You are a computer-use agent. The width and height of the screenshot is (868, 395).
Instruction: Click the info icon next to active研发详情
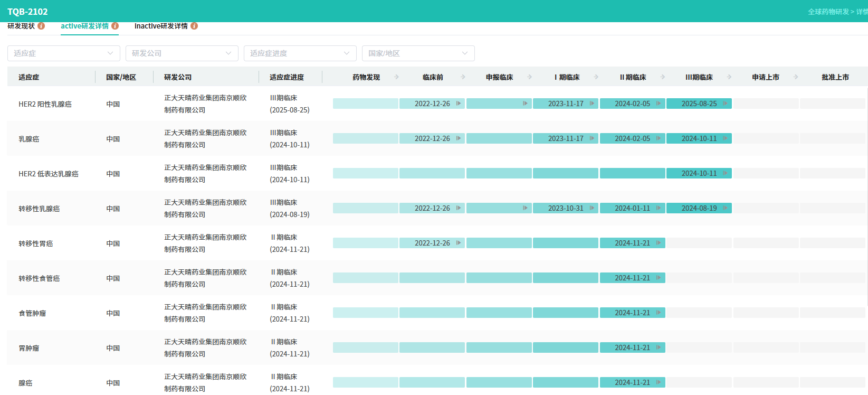(x=115, y=26)
